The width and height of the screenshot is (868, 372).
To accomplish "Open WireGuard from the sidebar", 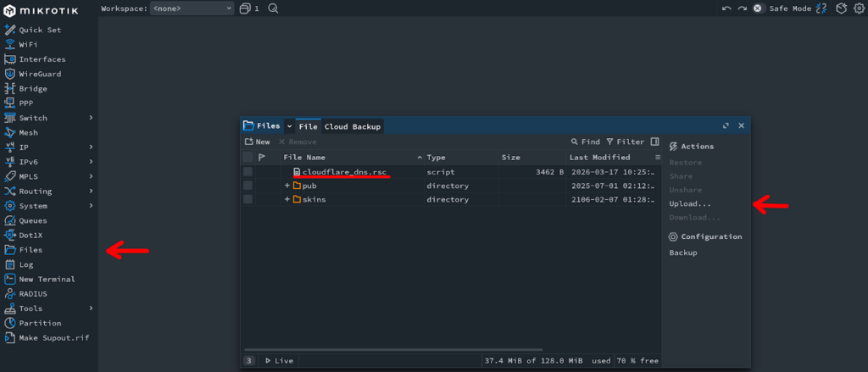I will tap(39, 74).
